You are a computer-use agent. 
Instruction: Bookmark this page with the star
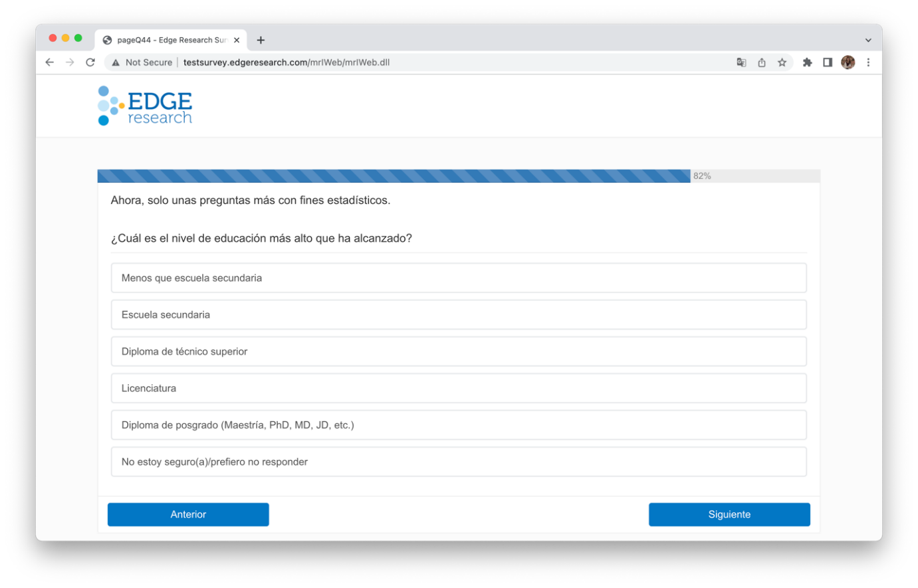[x=782, y=62]
